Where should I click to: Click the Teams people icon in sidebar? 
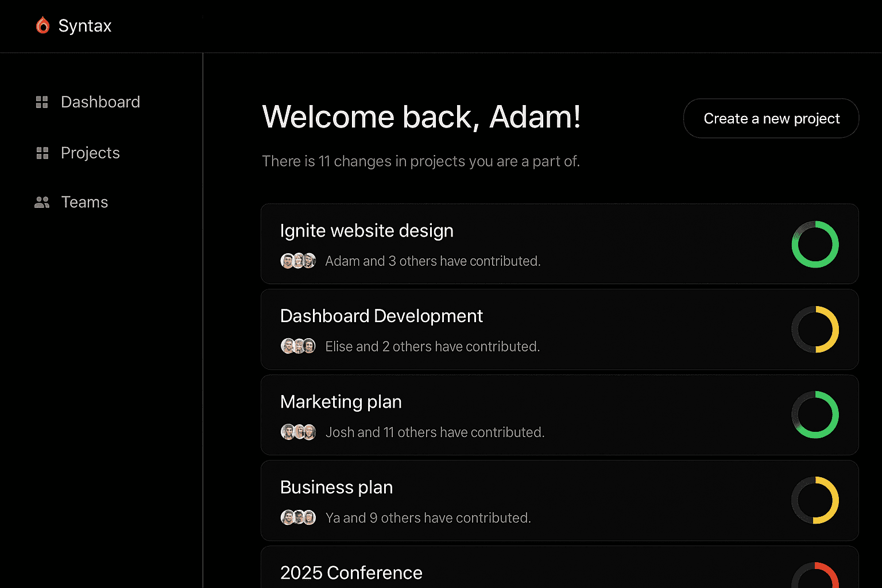pos(42,202)
